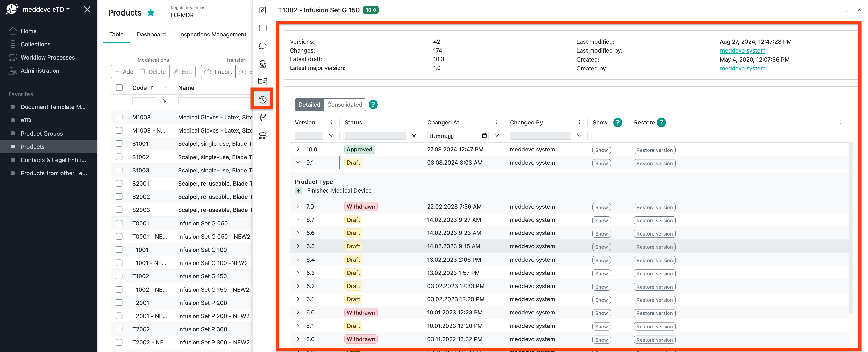The image size is (868, 352).
Task: Check the T1002 row checkbox
Action: coord(119,276)
